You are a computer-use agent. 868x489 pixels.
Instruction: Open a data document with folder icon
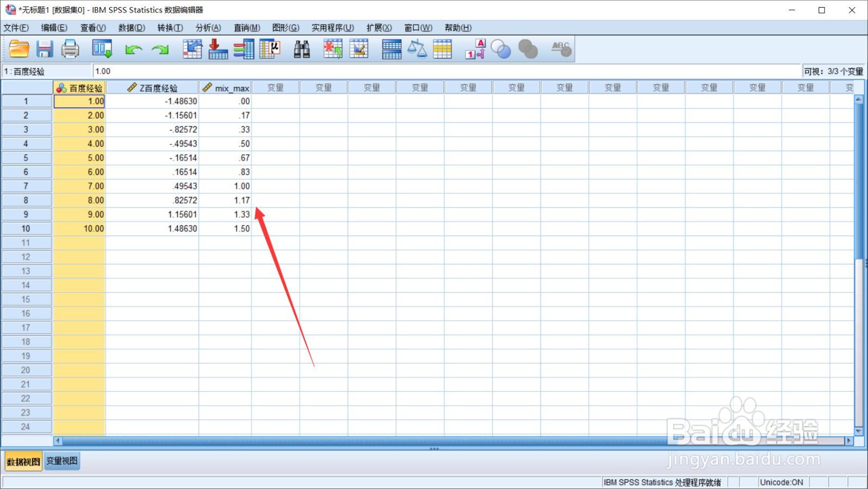coord(19,49)
